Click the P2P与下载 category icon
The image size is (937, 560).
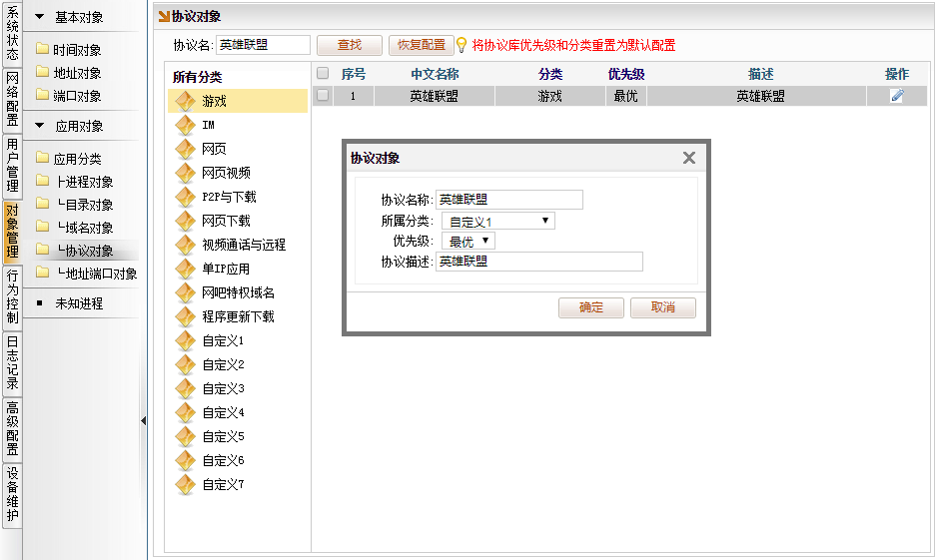pos(185,197)
